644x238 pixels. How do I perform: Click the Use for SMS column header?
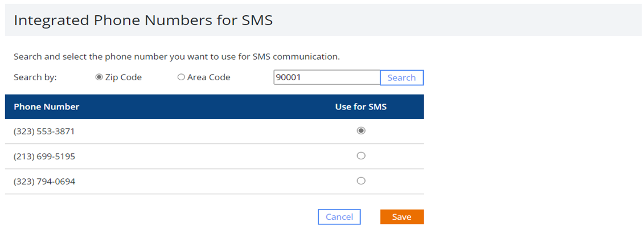(x=361, y=106)
